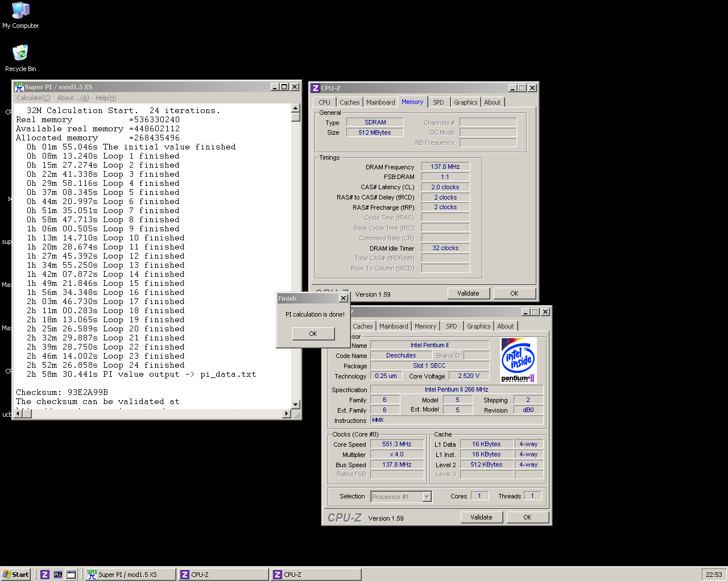728x582 pixels.
Task: Click the Code Name value Deschutes
Action: click(x=401, y=355)
